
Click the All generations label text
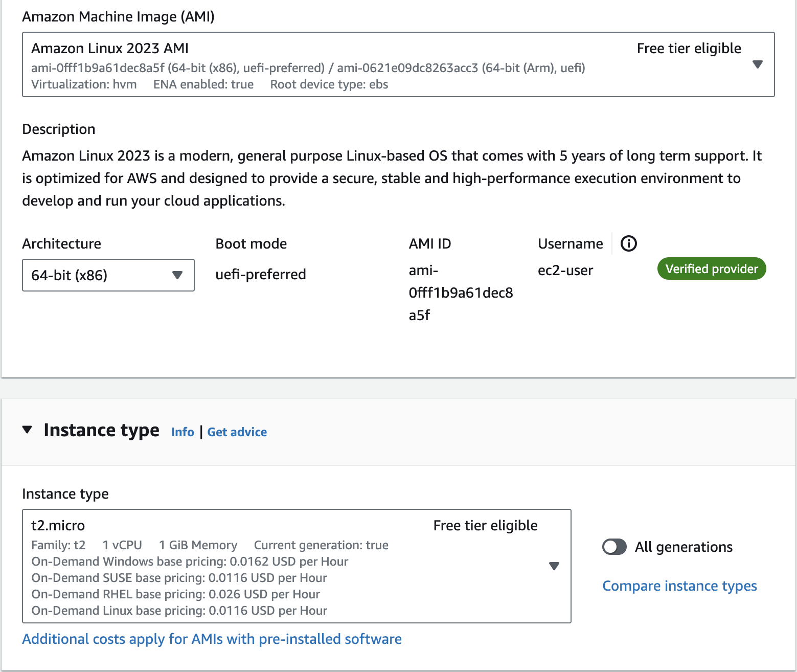[684, 547]
